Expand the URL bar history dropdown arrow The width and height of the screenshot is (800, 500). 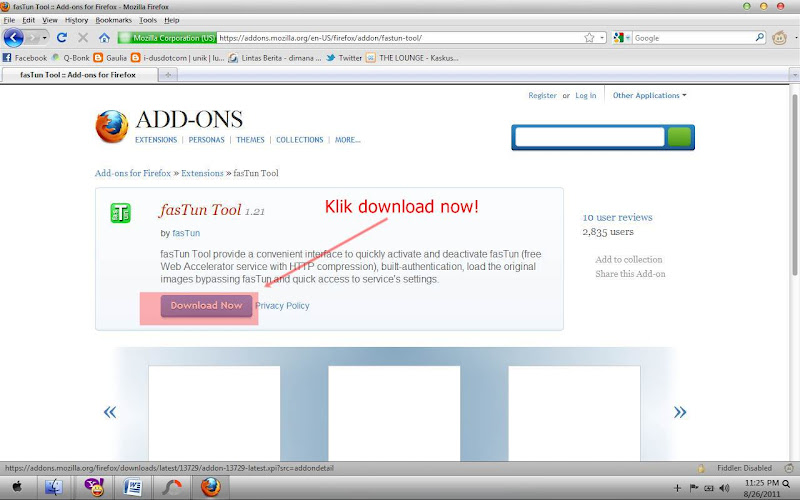click(x=602, y=38)
